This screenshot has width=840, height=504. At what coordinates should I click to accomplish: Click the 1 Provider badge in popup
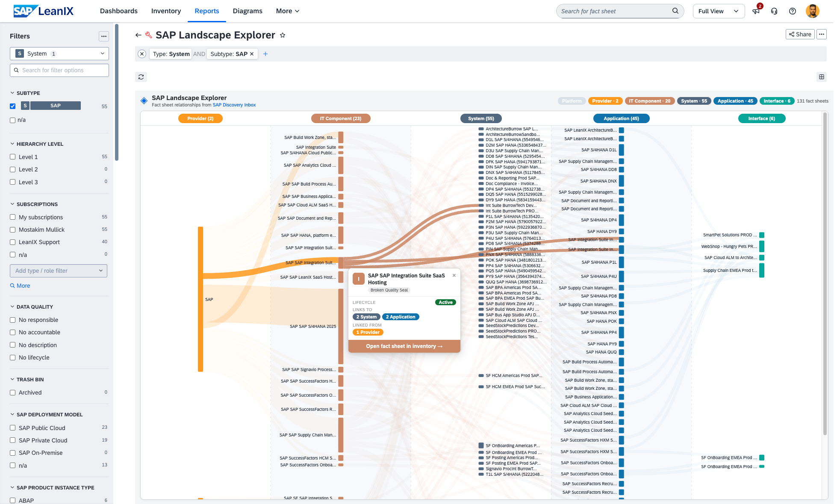[x=368, y=332]
